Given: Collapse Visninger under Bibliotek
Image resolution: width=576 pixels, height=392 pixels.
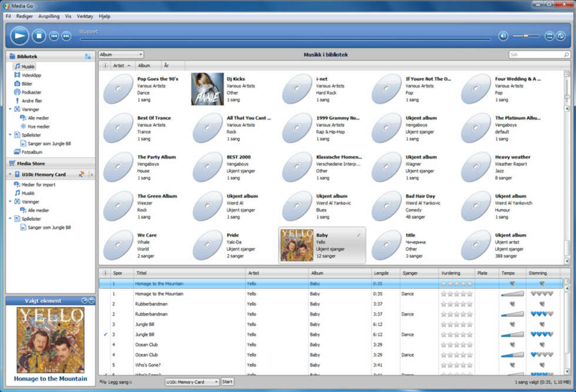Looking at the screenshot, I should pyautogui.click(x=11, y=109).
